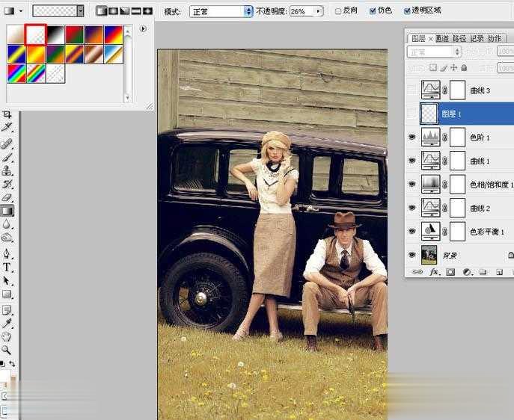Hide the 背景 layer with eye icon
The height and width of the screenshot is (420, 514).
[412, 255]
